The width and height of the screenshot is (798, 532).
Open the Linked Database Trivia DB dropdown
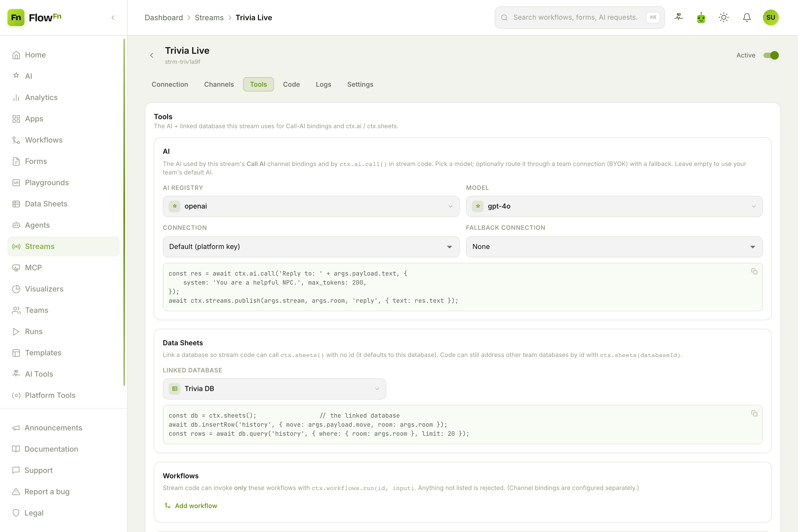(274, 389)
